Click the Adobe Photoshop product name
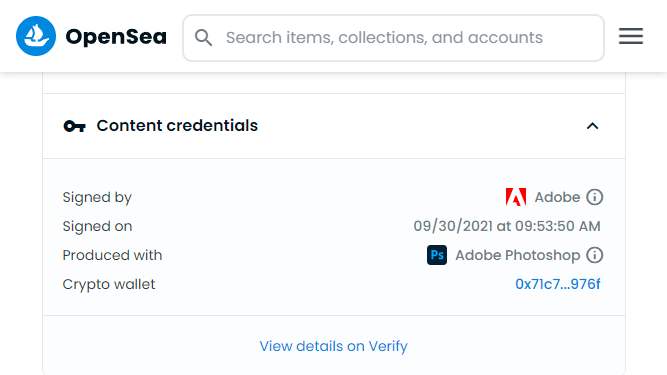 click(x=518, y=255)
